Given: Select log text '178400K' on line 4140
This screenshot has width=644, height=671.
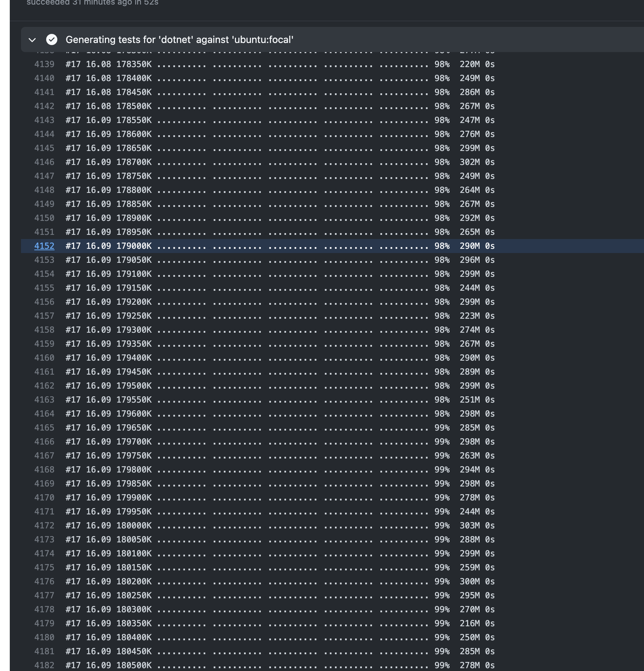Looking at the screenshot, I should 134,78.
